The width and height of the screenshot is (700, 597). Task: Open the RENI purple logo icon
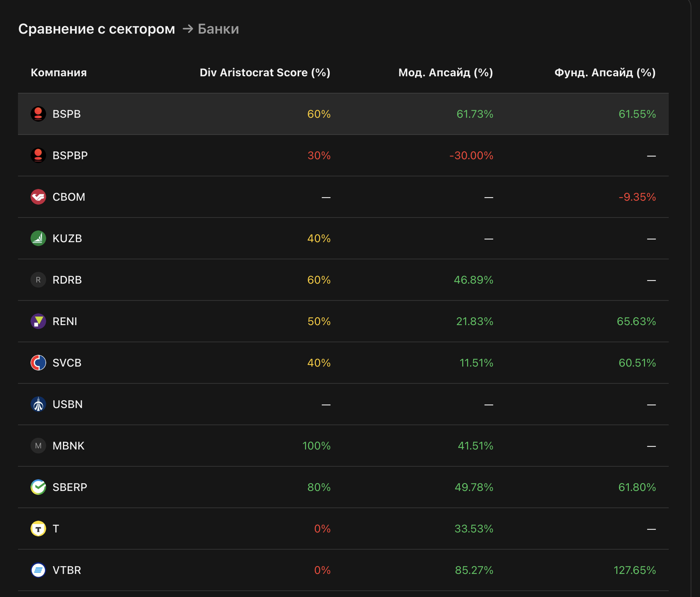click(39, 321)
